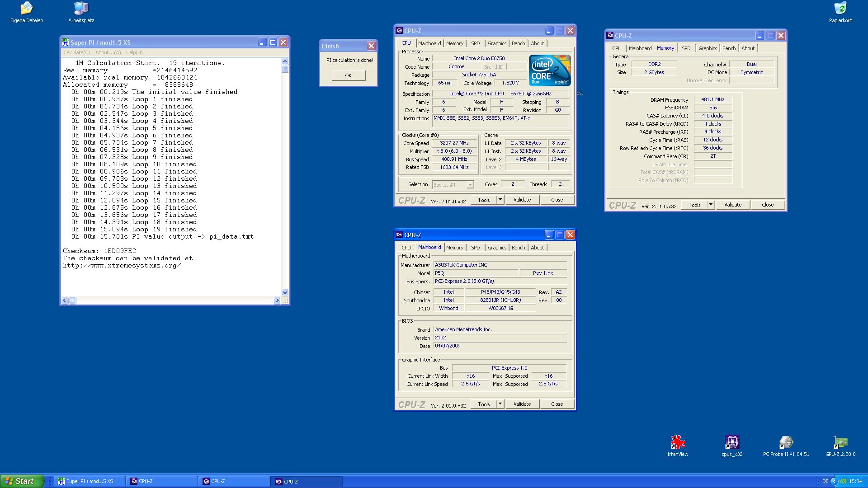Click DRAM Frequency value 481.1 MHz
Image resolution: width=868 pixels, height=488 pixels.
[x=713, y=99]
